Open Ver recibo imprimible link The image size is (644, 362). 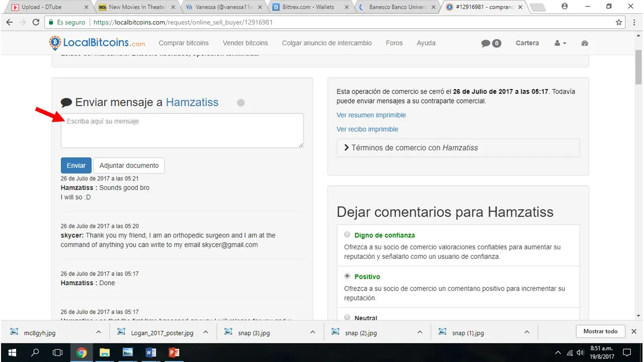[367, 129]
